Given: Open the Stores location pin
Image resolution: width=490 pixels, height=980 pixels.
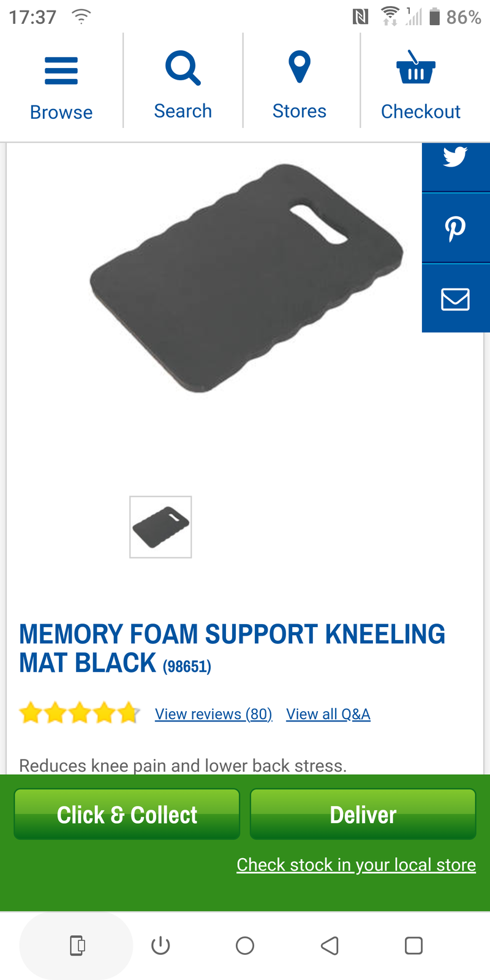Looking at the screenshot, I should (300, 67).
